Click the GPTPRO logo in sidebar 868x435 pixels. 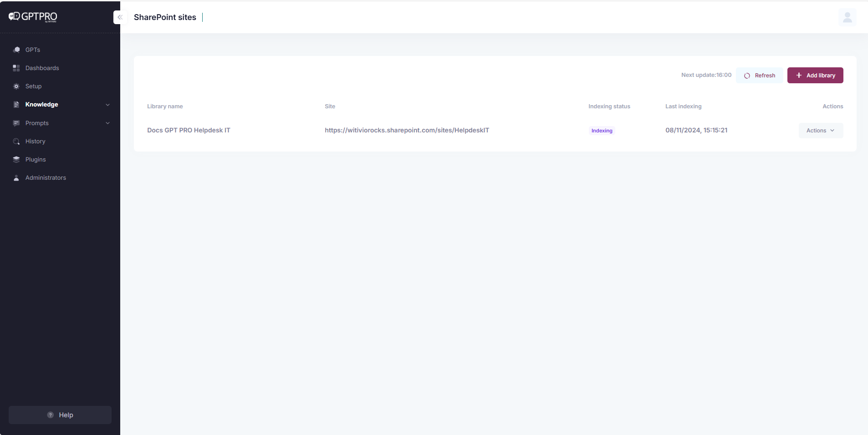pyautogui.click(x=32, y=17)
